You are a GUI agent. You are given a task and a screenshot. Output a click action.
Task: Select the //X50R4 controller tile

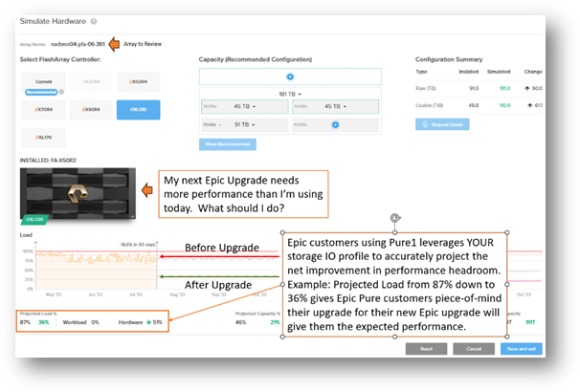pos(139,82)
